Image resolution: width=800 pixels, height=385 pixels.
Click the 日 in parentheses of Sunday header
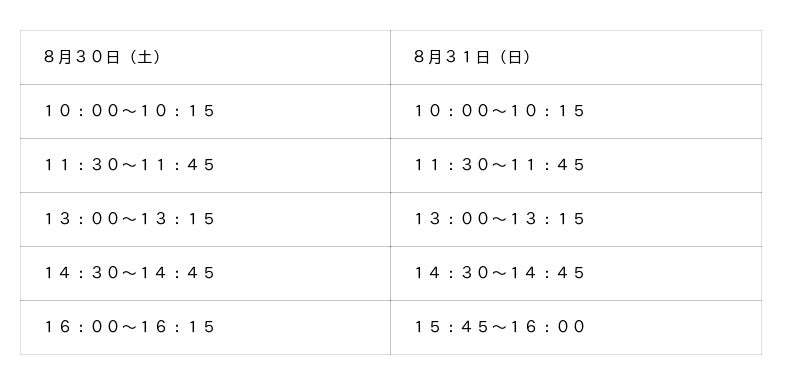[x=515, y=57]
